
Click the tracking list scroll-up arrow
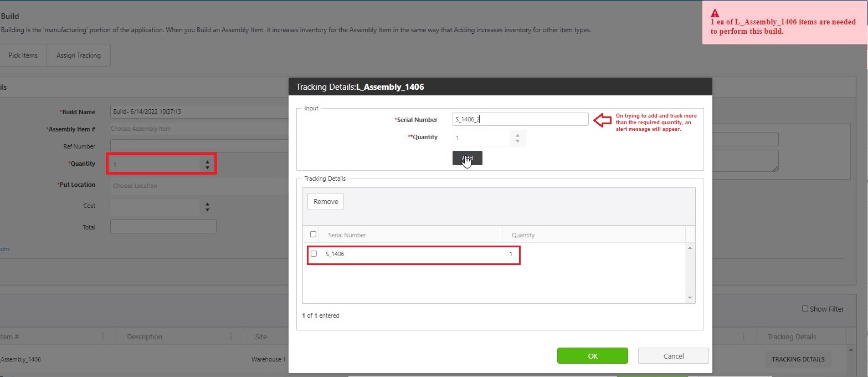point(690,248)
